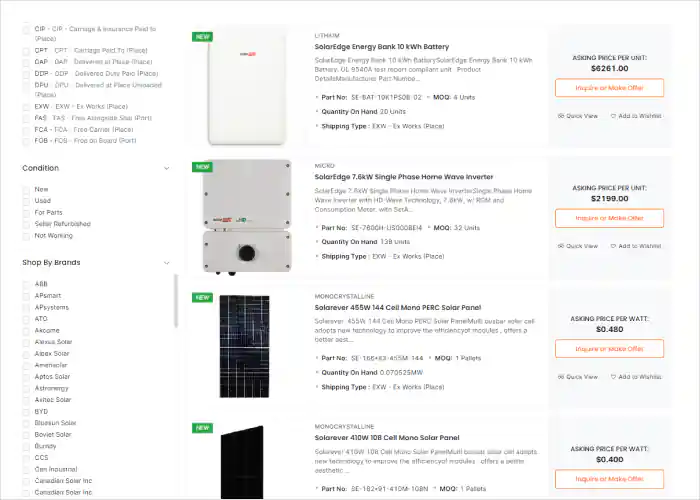Open Quick View for Solarever 455W panel
Viewport: 700px width, 500px height.
pos(578,377)
